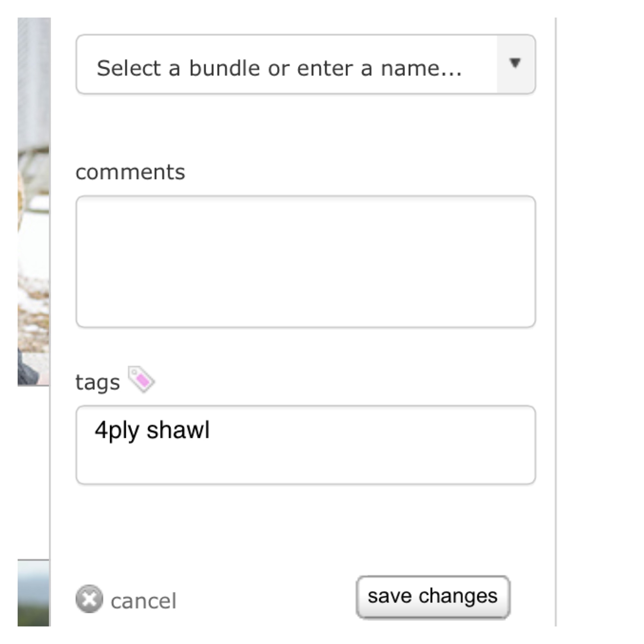Click the word 'name...' in the bundle field

421,68
